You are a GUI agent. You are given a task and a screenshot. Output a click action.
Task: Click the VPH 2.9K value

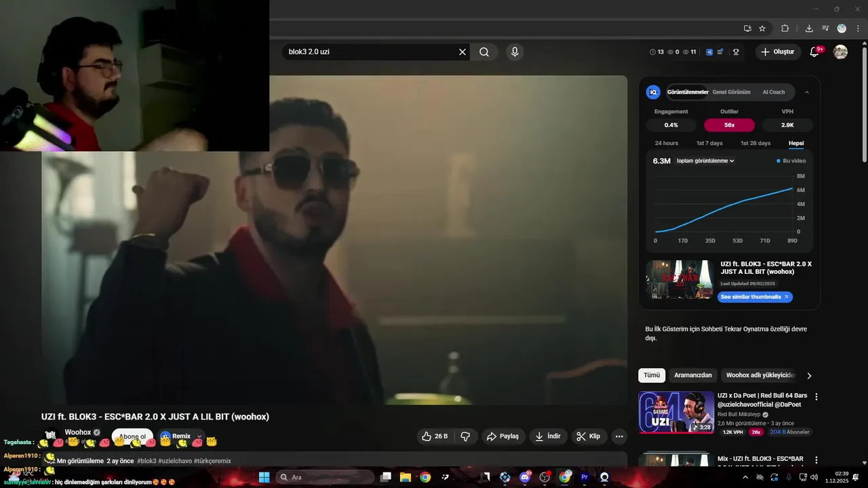point(787,125)
